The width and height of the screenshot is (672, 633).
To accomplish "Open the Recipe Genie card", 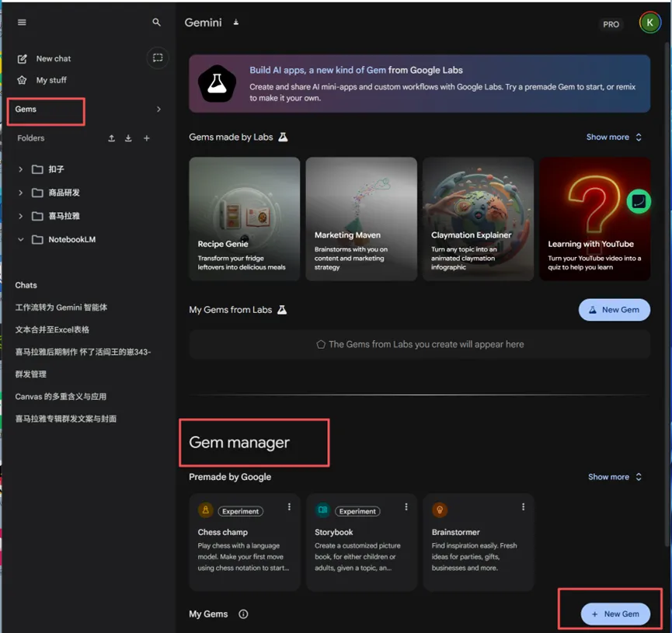I will (244, 219).
